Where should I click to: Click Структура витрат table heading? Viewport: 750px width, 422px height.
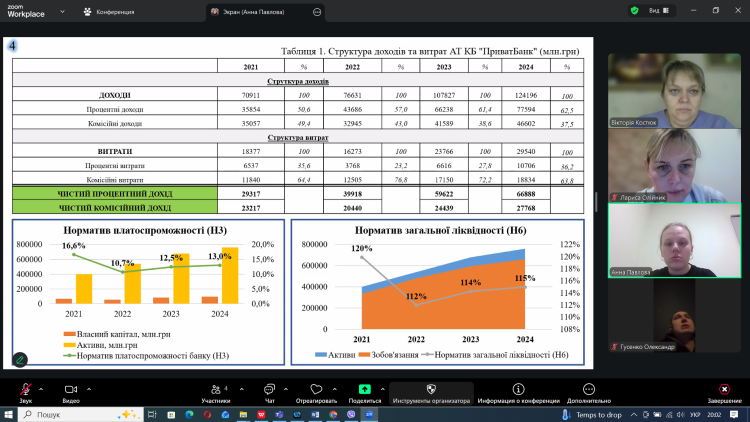tap(298, 137)
